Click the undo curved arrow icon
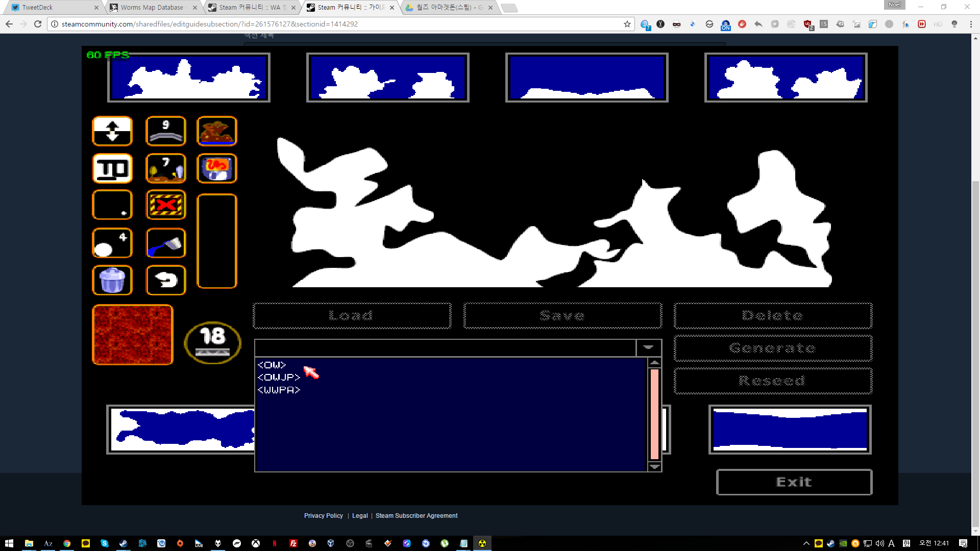 [x=166, y=280]
